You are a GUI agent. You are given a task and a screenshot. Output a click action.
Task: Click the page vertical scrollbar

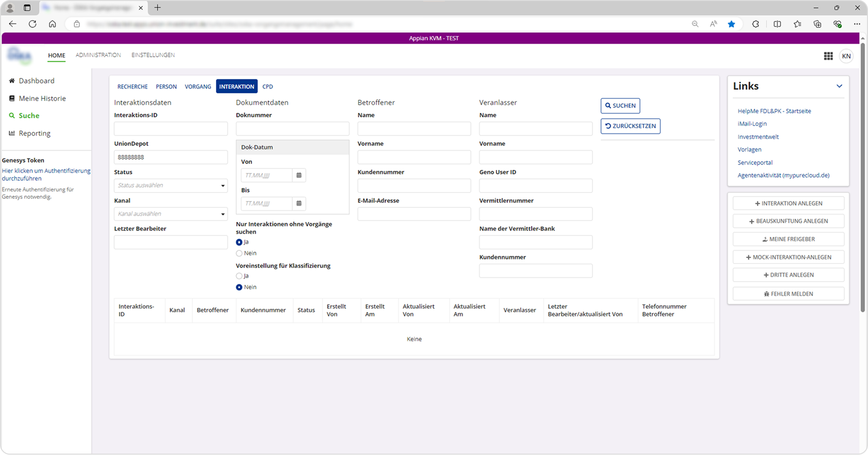(x=863, y=177)
